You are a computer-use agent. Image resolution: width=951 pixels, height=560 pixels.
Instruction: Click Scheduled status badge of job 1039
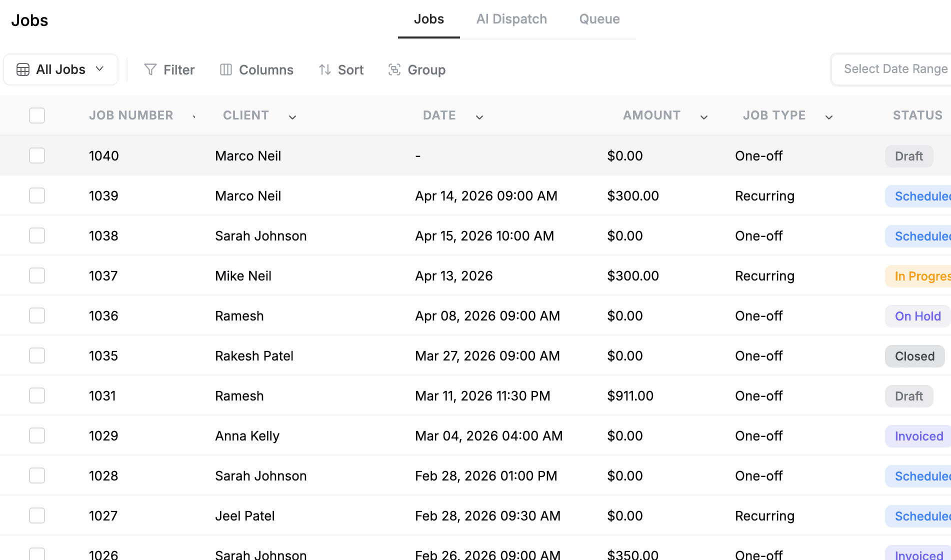(x=918, y=196)
